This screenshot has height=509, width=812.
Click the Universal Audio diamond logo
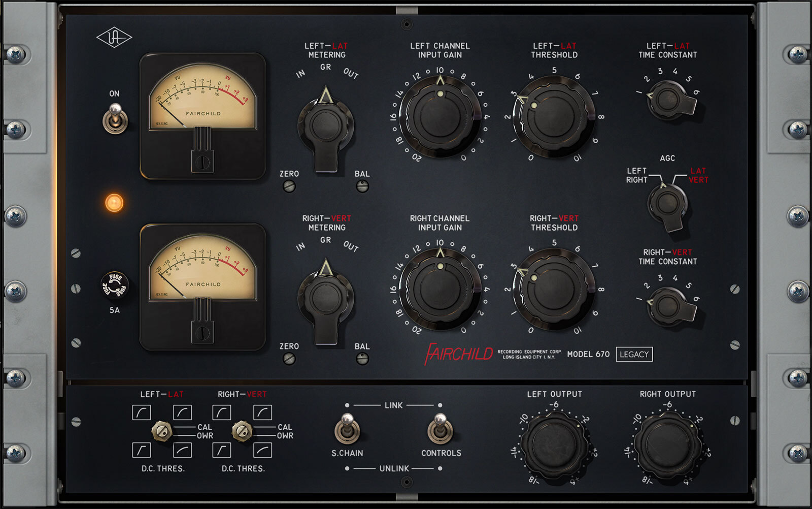click(114, 38)
